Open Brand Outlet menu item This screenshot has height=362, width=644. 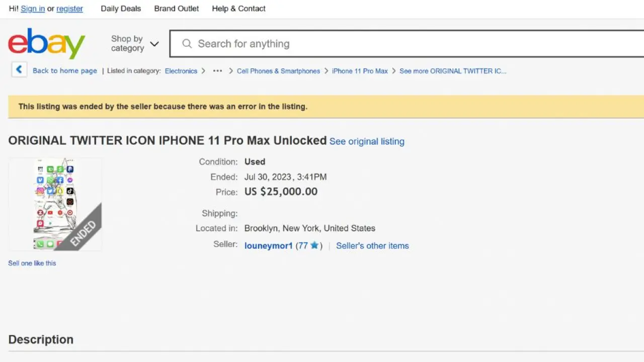[177, 9]
